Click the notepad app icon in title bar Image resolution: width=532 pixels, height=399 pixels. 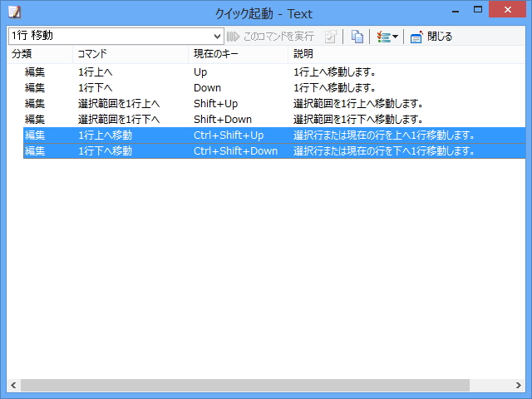(15, 12)
